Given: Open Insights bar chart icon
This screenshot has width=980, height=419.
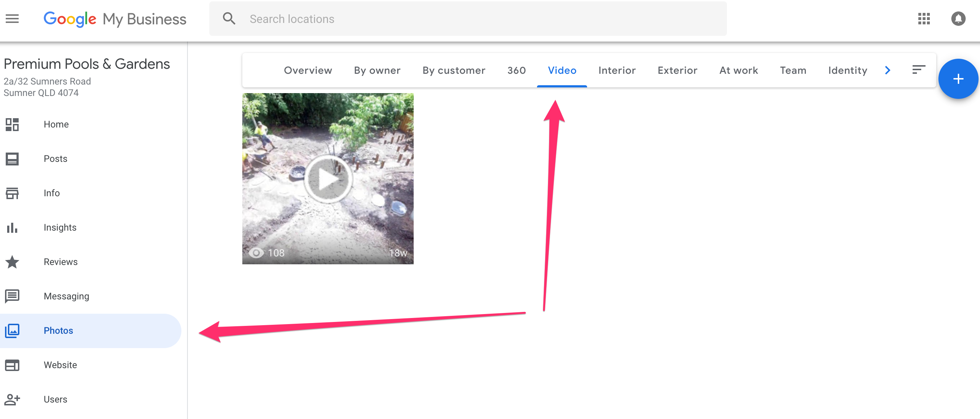Looking at the screenshot, I should coord(12,227).
